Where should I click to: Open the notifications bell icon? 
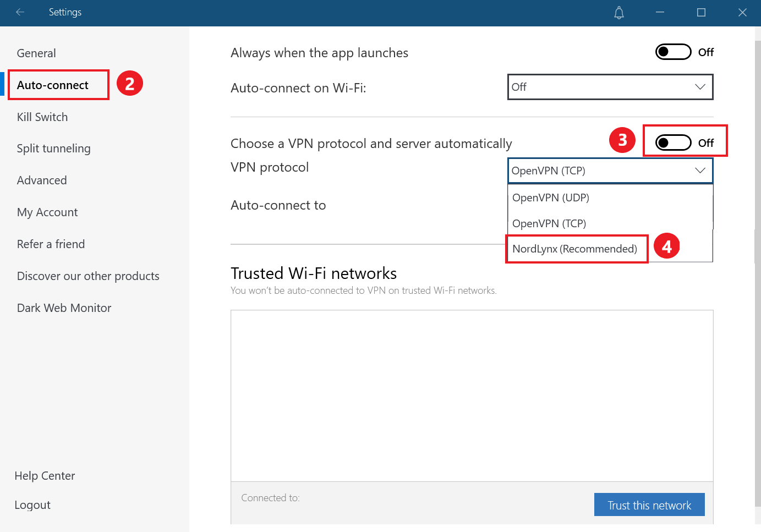click(619, 13)
